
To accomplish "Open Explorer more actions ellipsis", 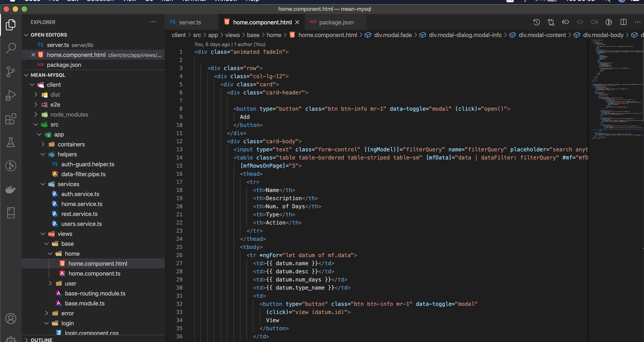I will [153, 22].
